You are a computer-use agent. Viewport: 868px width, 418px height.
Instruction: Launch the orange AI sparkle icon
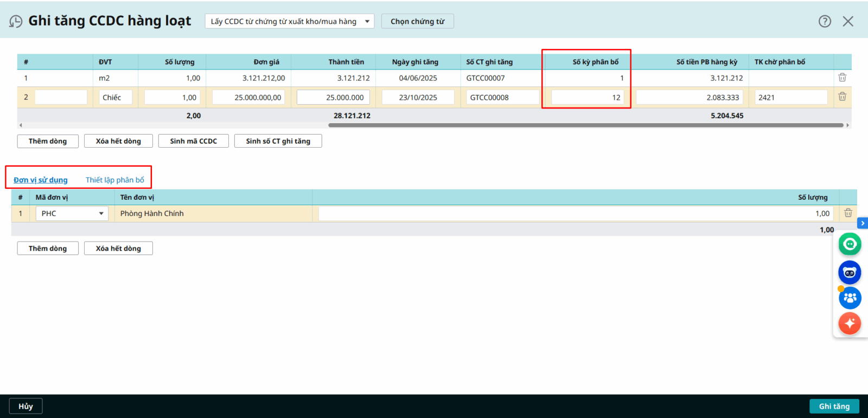(850, 324)
